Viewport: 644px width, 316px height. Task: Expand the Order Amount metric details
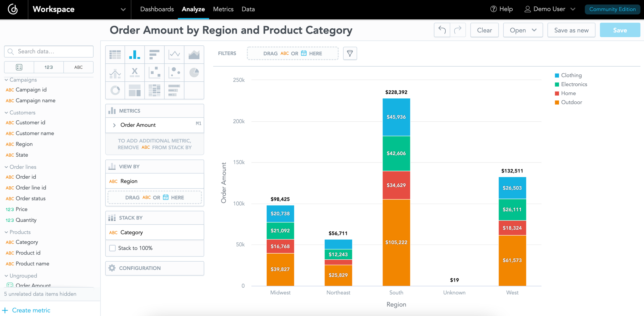click(x=114, y=125)
